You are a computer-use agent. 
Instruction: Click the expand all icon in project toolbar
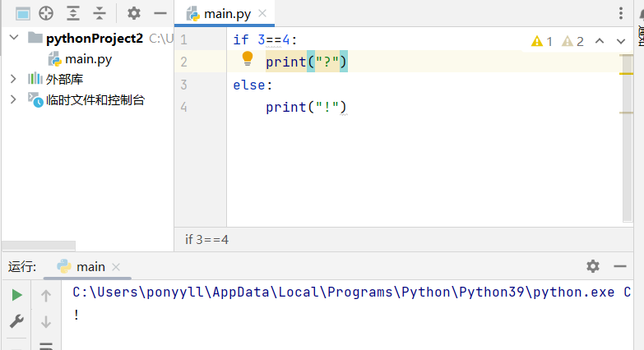[73, 13]
